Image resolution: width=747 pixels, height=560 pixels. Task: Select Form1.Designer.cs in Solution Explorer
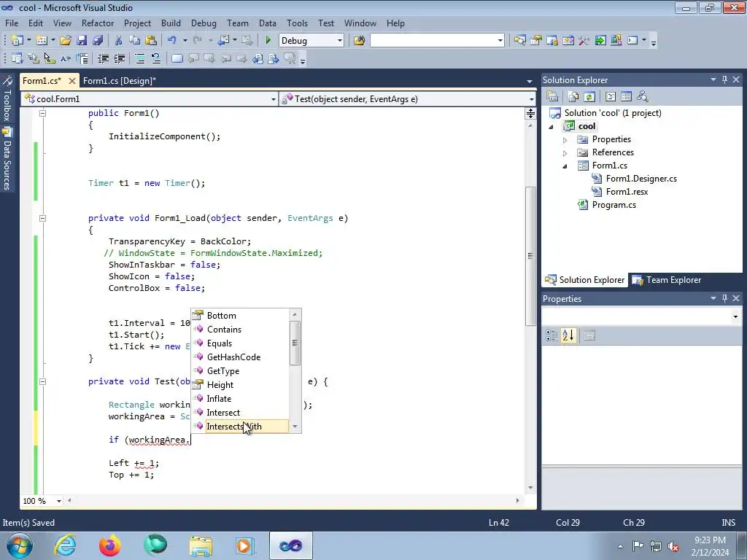click(x=640, y=179)
